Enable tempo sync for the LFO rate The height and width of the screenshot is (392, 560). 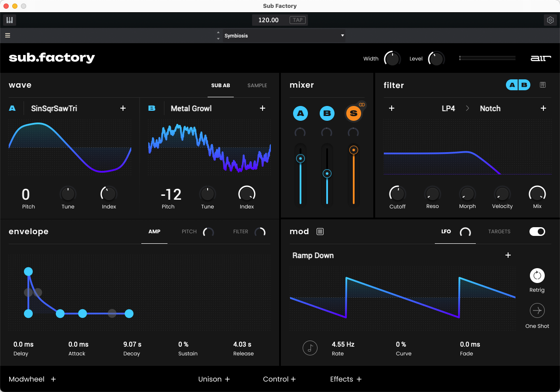pyautogui.click(x=310, y=348)
